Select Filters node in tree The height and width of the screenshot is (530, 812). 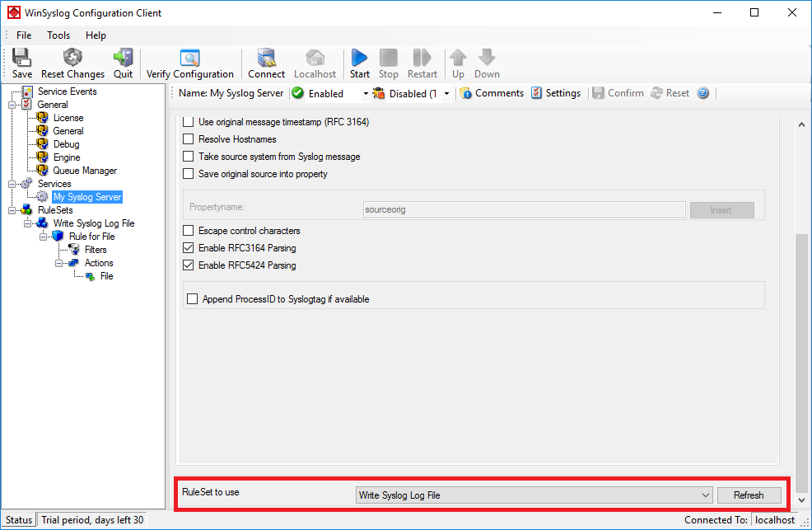96,250
